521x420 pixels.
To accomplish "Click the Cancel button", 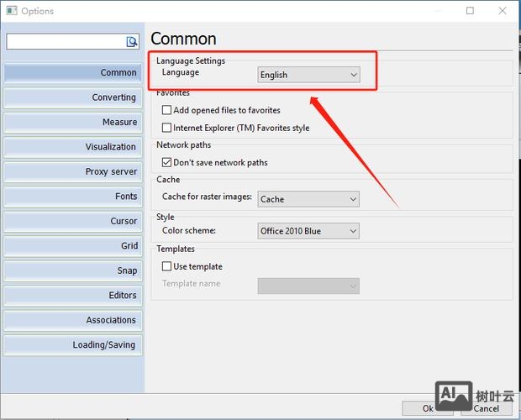I will pos(486,408).
